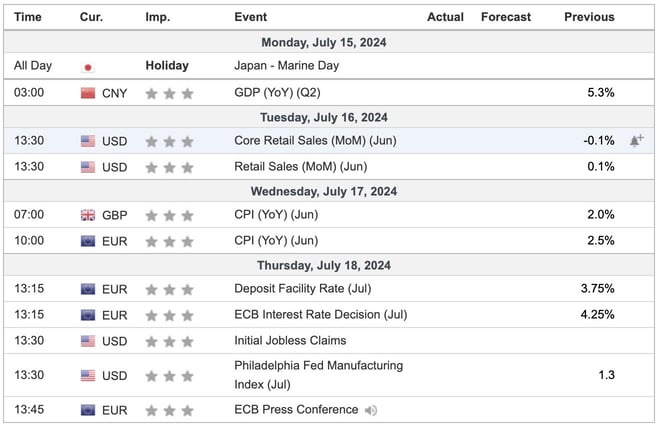658x428 pixels.
Task: Click the Holiday importance label
Action: coord(167,66)
